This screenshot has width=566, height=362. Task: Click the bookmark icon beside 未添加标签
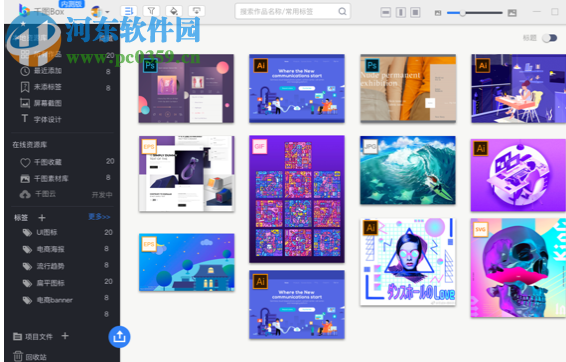click(x=25, y=87)
